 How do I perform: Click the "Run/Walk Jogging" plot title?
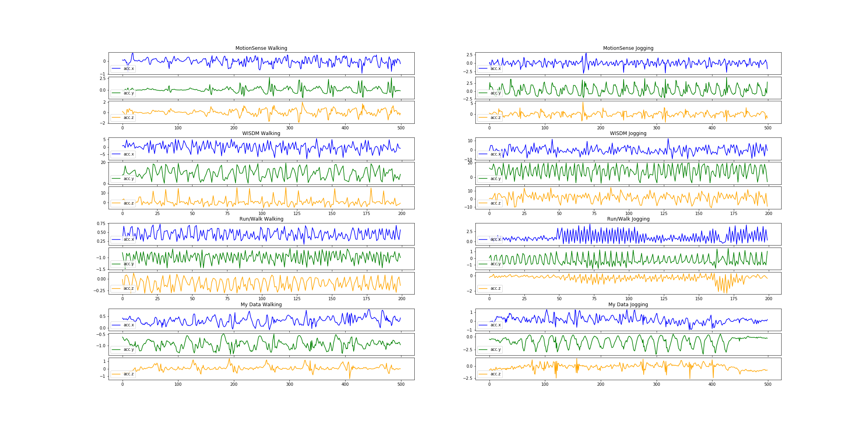(628, 219)
